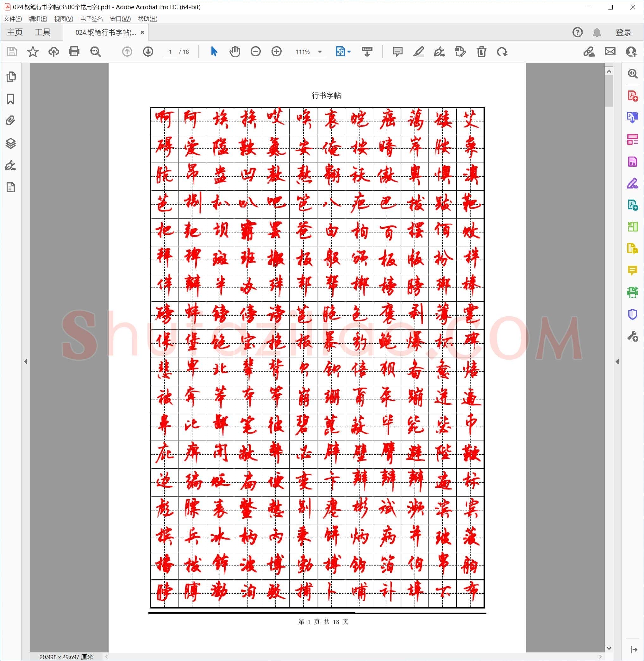Select the Highlight text pen tool
The width and height of the screenshot is (644, 661).
[418, 52]
